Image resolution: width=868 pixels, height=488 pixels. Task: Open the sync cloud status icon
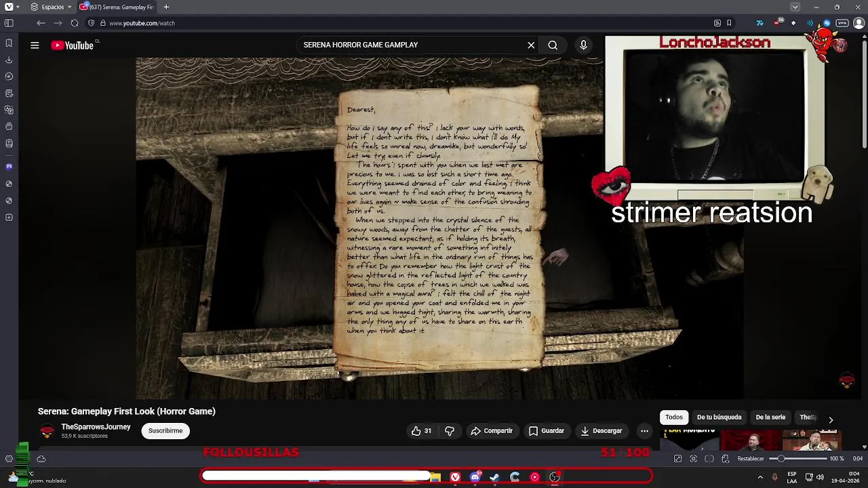pos(41,459)
